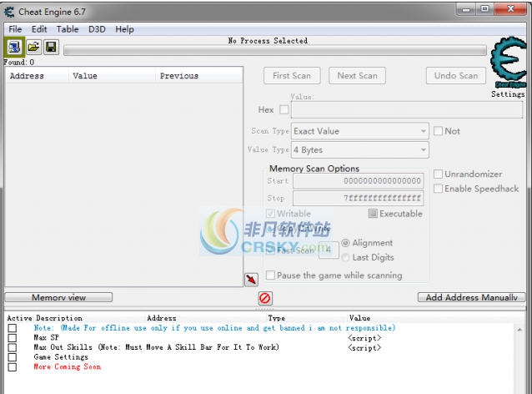532x394 pixels.
Task: Save table with the floppy disk icon
Action: [51, 47]
